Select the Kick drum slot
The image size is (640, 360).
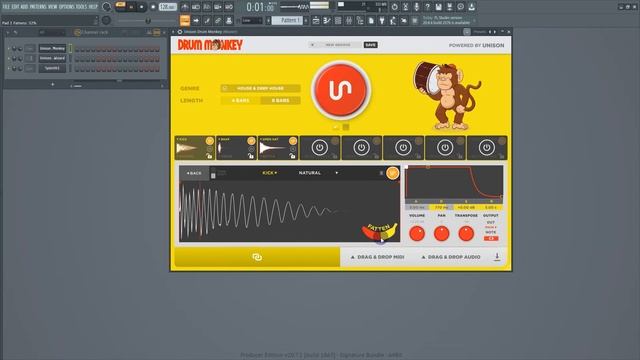(195, 148)
